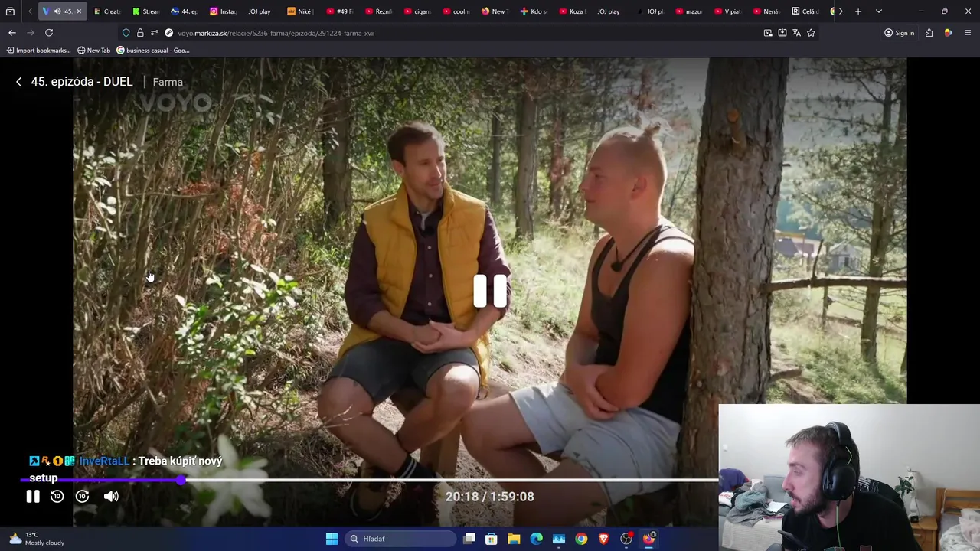The height and width of the screenshot is (551, 980).
Task: Switch to the Řezník tab
Action: tap(378, 11)
